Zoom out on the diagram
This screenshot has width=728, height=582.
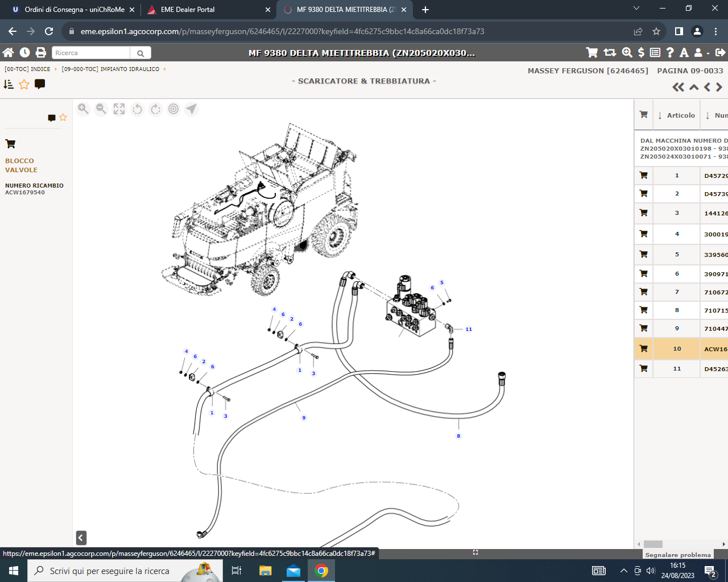pos(101,109)
